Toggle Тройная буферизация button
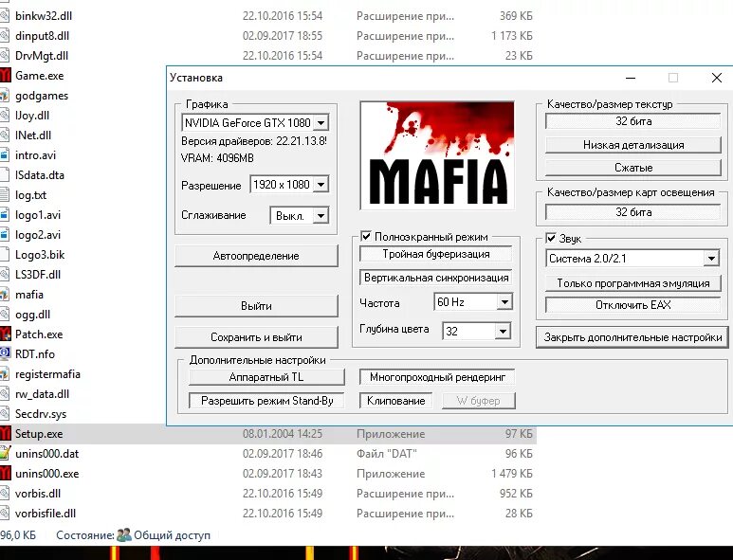The height and width of the screenshot is (560, 733). [435, 254]
